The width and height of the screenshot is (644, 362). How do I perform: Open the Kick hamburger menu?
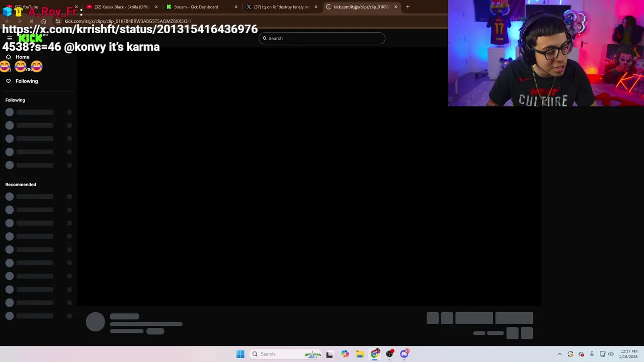click(10, 38)
